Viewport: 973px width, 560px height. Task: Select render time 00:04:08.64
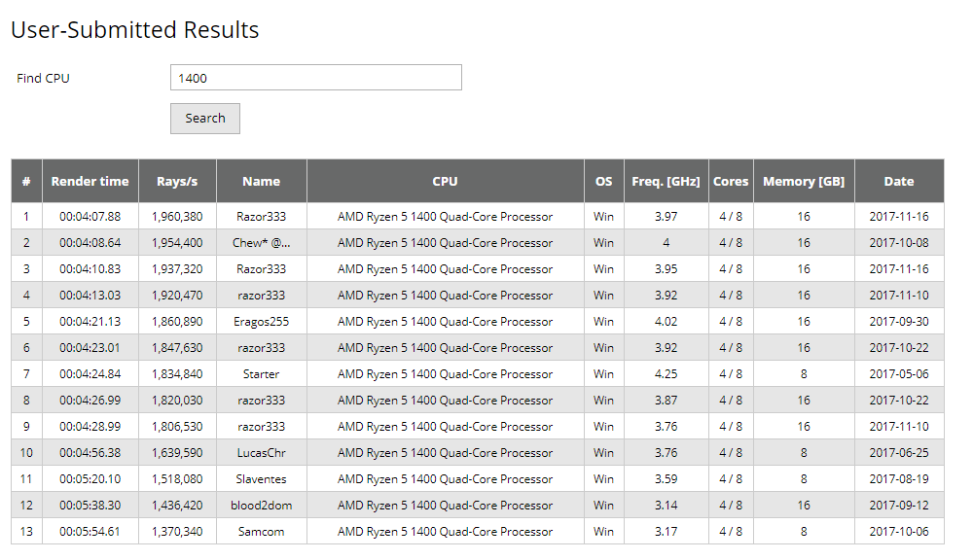(90, 243)
